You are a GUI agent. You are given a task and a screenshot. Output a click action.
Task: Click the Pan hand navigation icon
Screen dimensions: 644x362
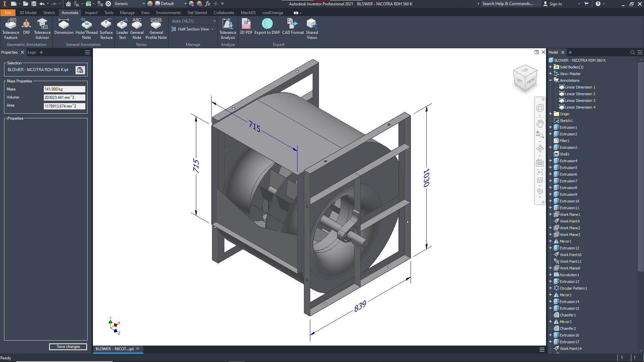pyautogui.click(x=540, y=123)
